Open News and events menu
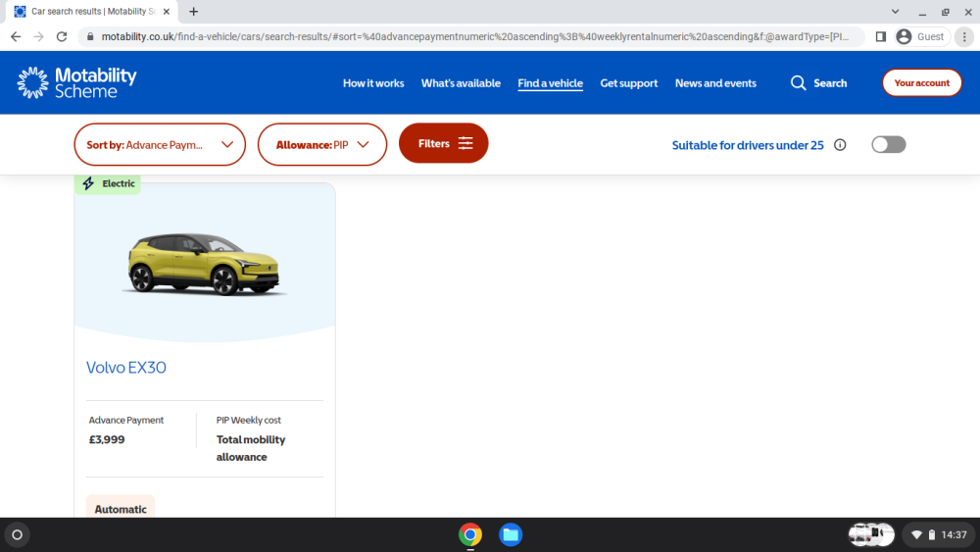980x552 pixels. tap(715, 83)
